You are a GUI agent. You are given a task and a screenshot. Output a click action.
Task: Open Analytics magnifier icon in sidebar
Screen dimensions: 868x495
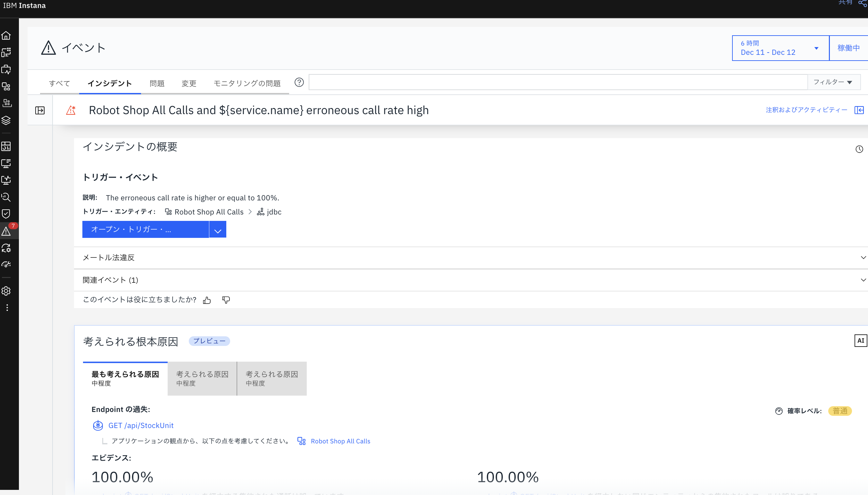[x=6, y=197]
